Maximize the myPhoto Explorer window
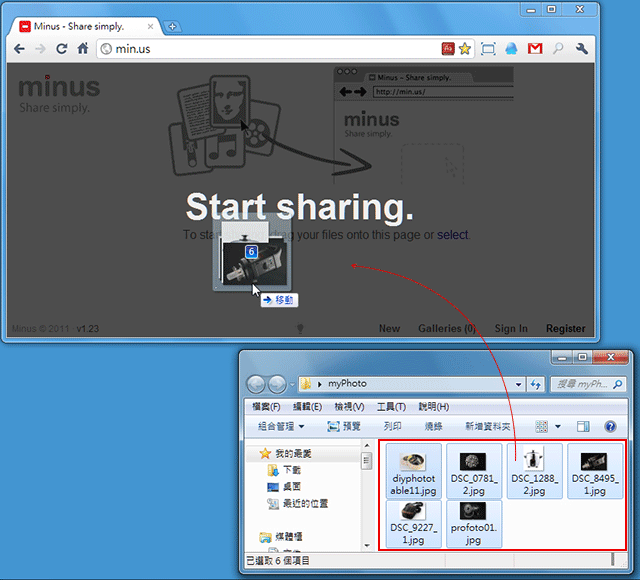Image resolution: width=640 pixels, height=580 pixels. tap(582, 357)
